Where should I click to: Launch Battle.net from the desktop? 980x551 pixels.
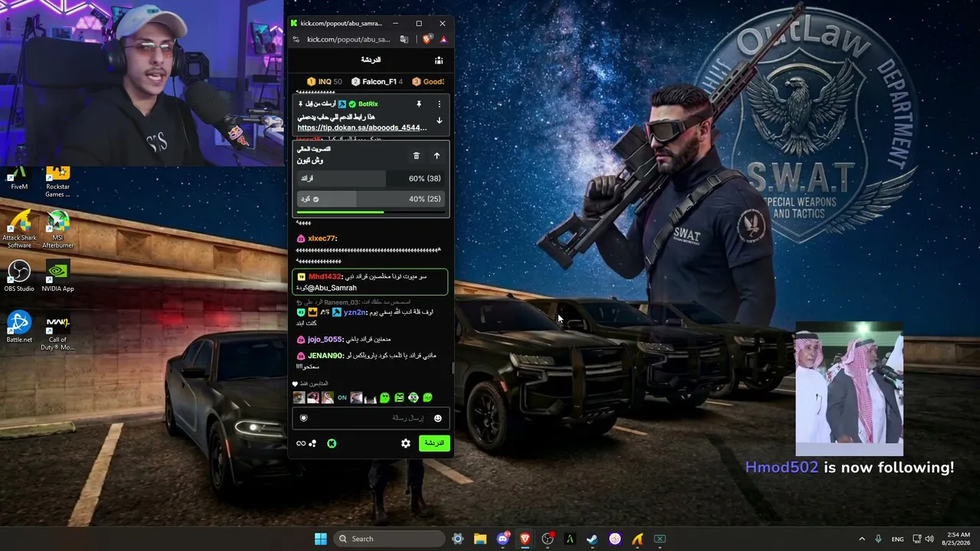(x=19, y=328)
